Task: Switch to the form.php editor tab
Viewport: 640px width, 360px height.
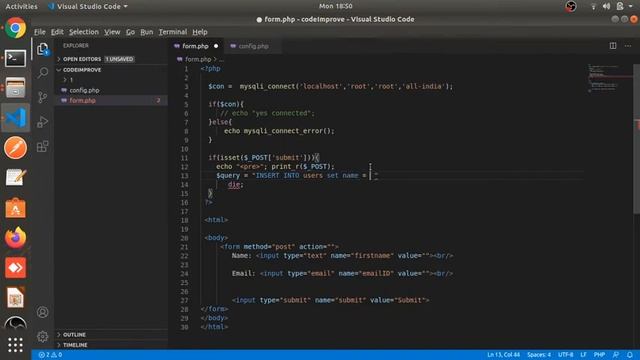Action: [x=195, y=46]
